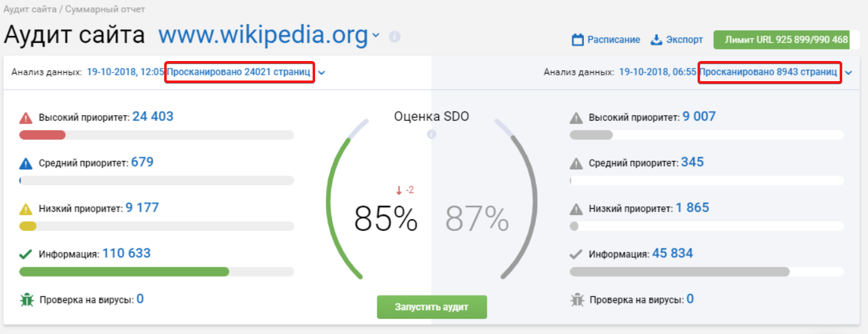Click red warning triangle of Высокий приоритет 24 403
This screenshot has height=334, width=868.
[x=26, y=118]
